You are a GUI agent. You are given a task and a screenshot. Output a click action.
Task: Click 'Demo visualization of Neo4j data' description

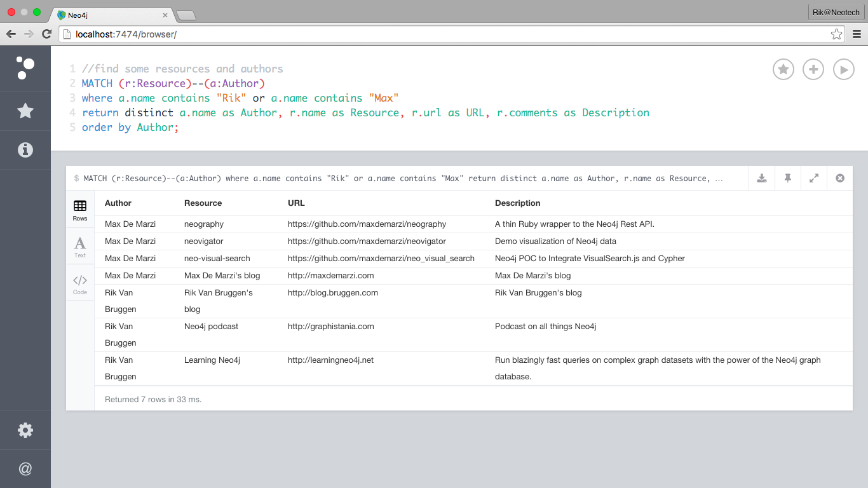(556, 241)
